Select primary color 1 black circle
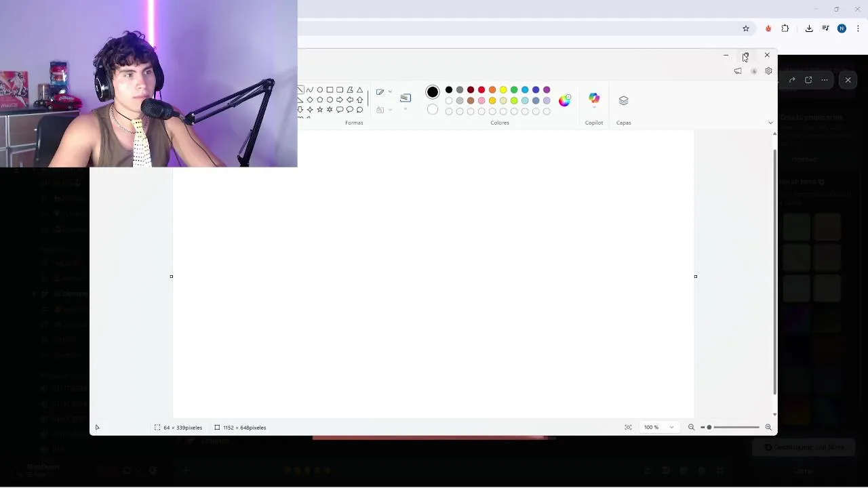Viewport: 868px width, 488px height. click(x=433, y=91)
